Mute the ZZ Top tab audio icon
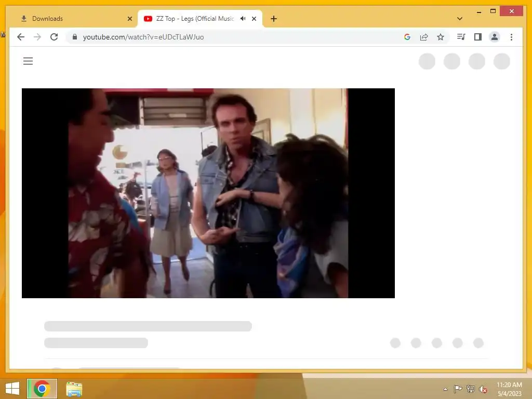This screenshot has width=532, height=399. tap(243, 19)
